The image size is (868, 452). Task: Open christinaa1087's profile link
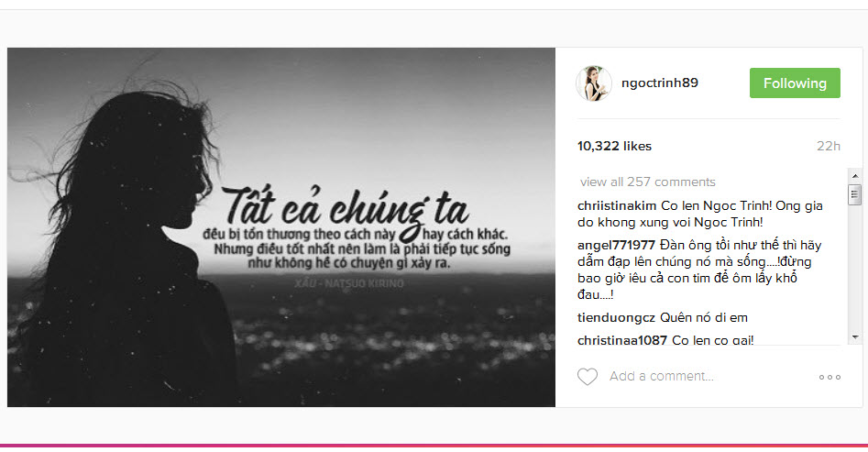[622, 340]
